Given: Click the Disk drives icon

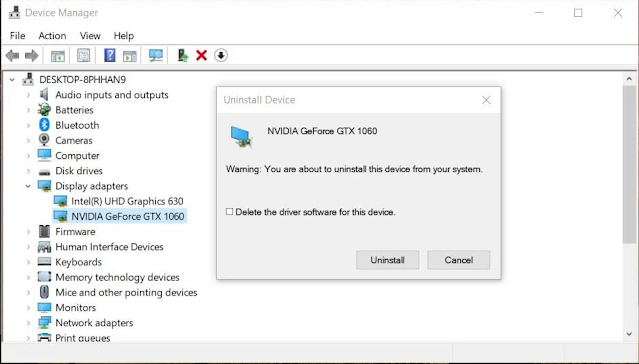Looking at the screenshot, I should pyautogui.click(x=44, y=172).
